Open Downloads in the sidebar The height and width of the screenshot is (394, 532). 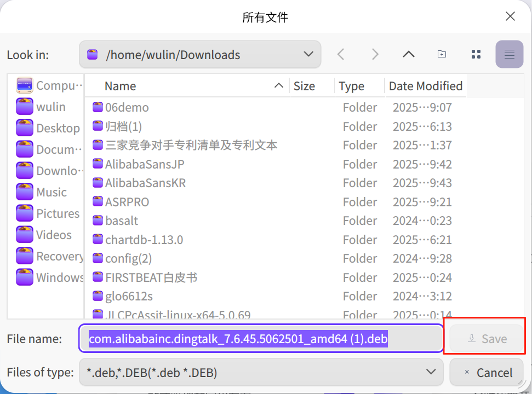tap(49, 171)
